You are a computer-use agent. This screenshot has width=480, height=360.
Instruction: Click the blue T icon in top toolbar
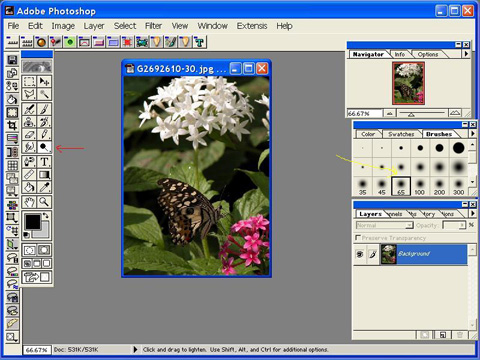click(199, 42)
